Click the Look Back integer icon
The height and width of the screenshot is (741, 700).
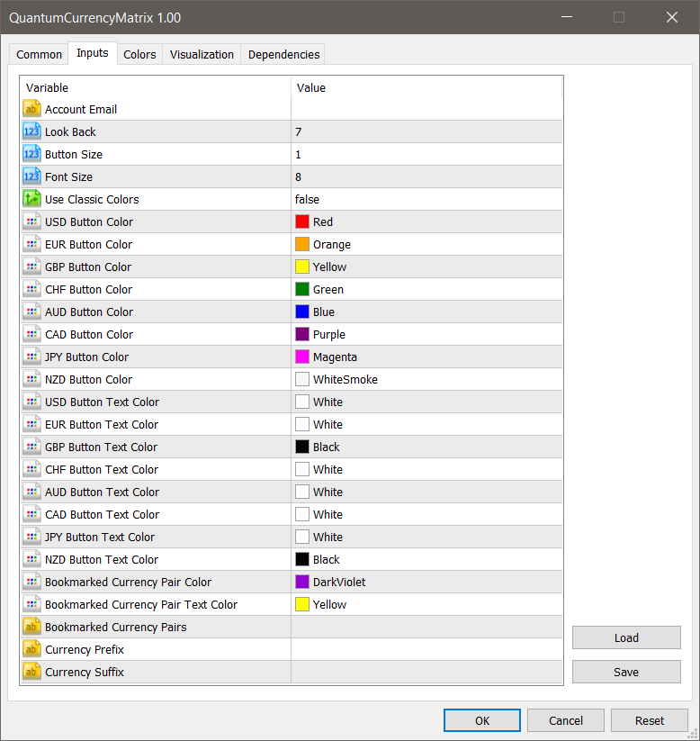31,131
